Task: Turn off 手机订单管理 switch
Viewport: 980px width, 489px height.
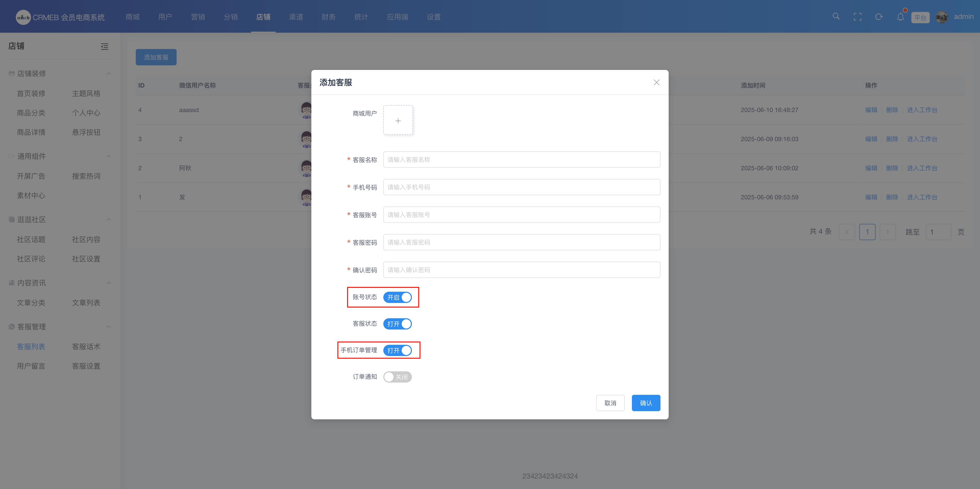Action: [398, 350]
